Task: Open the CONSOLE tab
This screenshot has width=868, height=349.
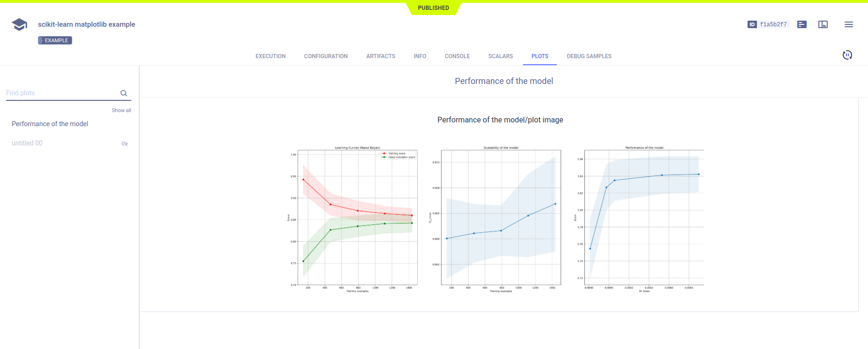Action: coord(457,56)
